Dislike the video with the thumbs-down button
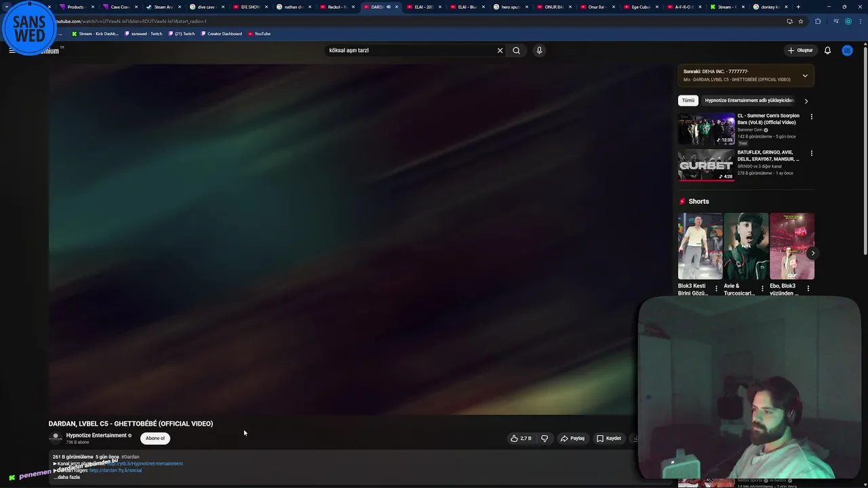 point(545,439)
